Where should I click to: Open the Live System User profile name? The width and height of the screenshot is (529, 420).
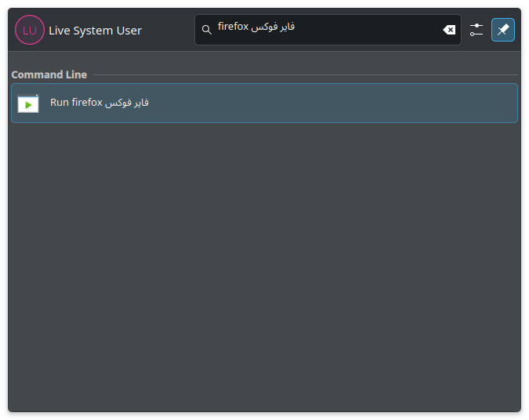click(95, 31)
